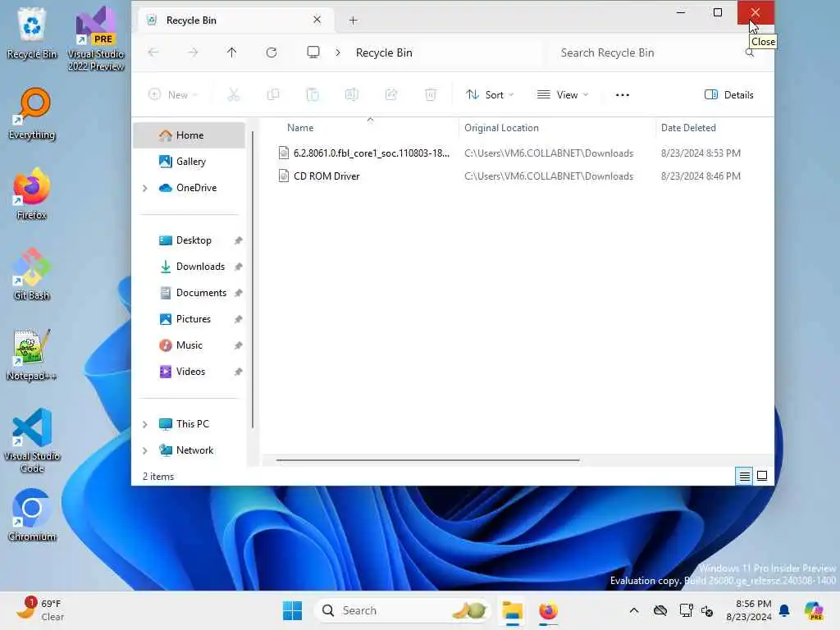The image size is (840, 630).
Task: Open the Recycle Bin desktop icon
Action: (32, 33)
